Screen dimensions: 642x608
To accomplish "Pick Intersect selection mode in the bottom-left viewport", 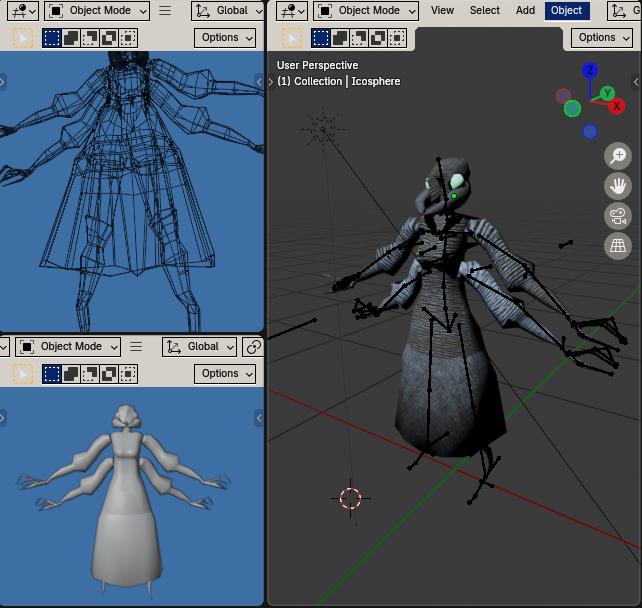I will (x=127, y=374).
